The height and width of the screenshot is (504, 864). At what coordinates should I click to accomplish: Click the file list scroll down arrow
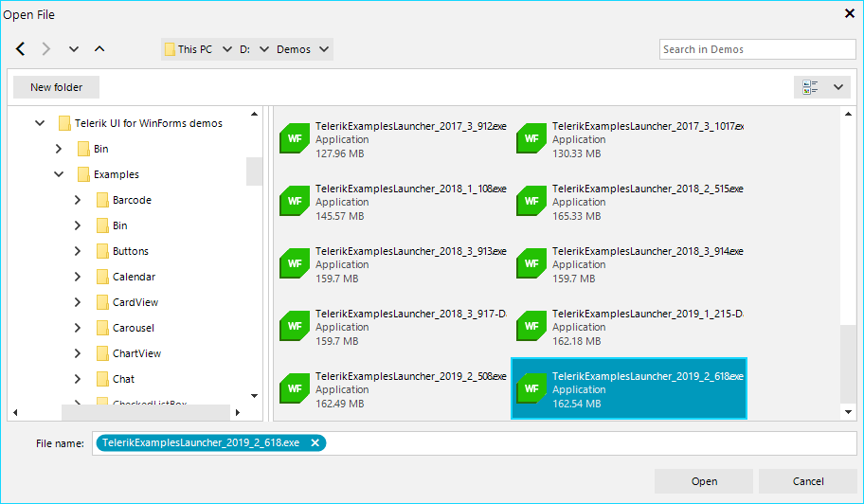tap(848, 412)
